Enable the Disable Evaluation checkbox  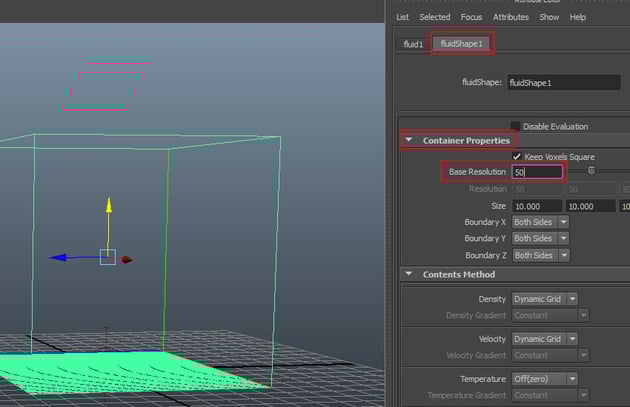516,126
